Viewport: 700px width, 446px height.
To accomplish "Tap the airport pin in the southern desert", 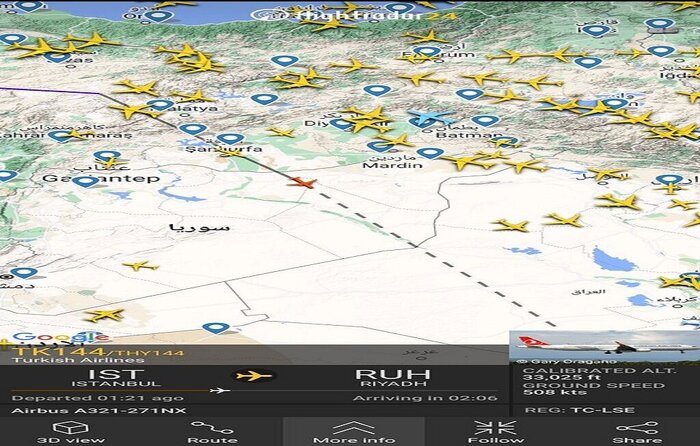I will 215,328.
